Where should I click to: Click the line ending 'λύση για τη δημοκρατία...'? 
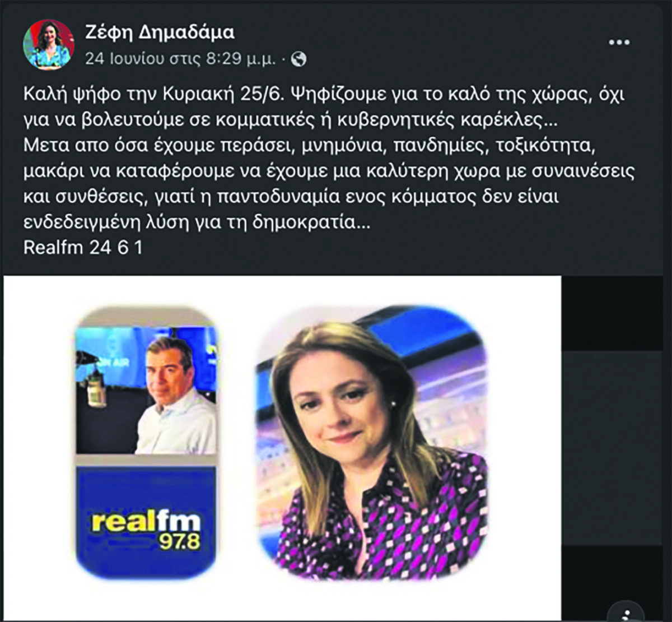(197, 222)
